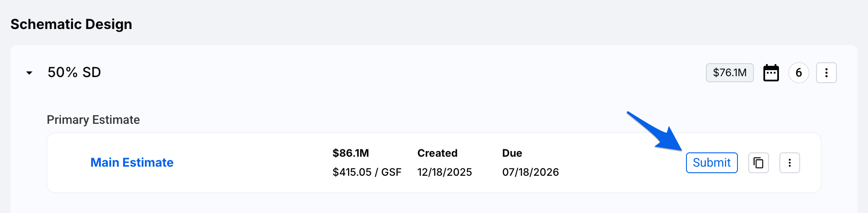Click the 50% SD milestone title
The image size is (868, 213).
pos(74,72)
